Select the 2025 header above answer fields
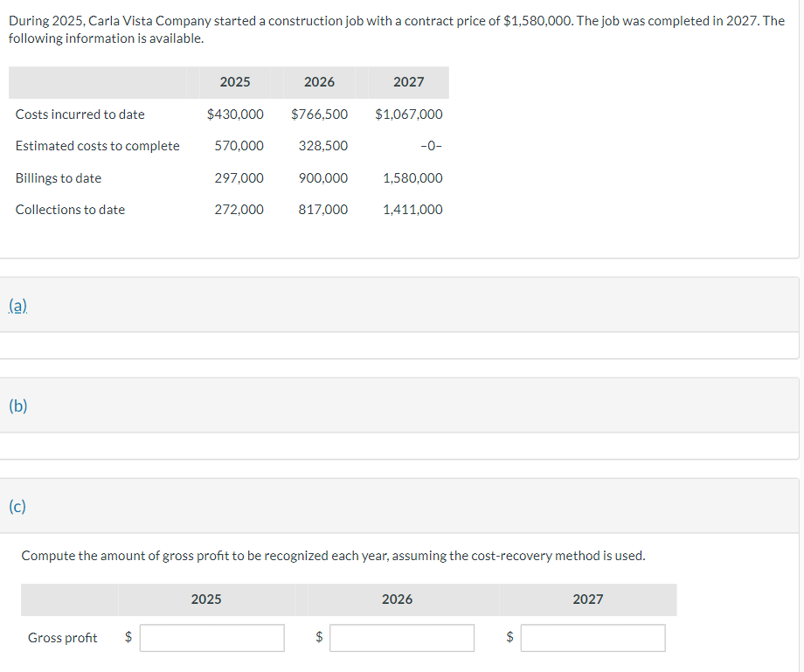The image size is (804, 672). 206,599
